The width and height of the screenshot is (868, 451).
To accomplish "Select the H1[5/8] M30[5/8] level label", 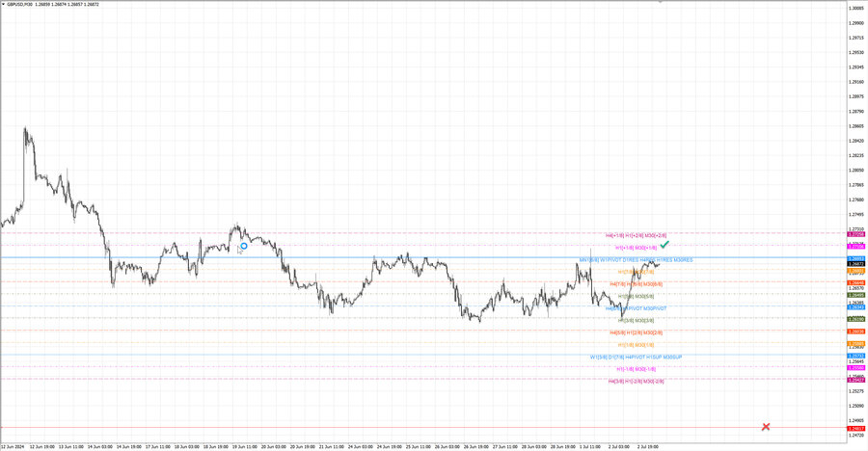I will pyautogui.click(x=637, y=297).
